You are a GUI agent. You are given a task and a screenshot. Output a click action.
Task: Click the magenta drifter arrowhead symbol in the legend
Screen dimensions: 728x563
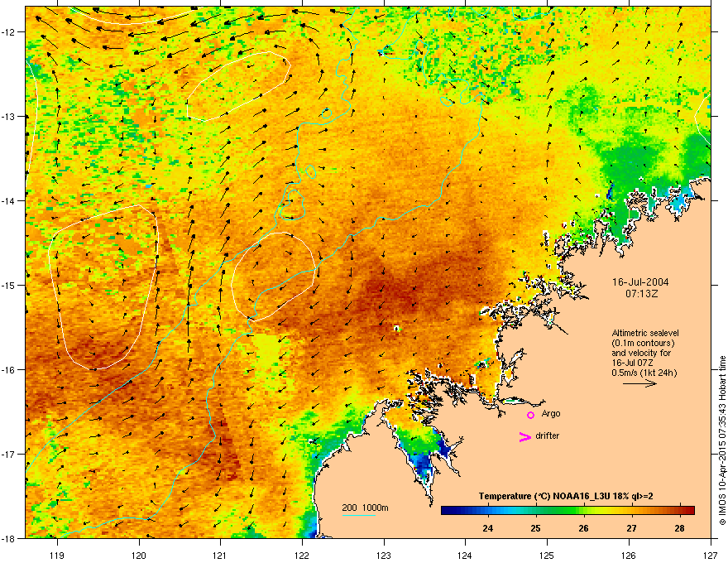525,437
